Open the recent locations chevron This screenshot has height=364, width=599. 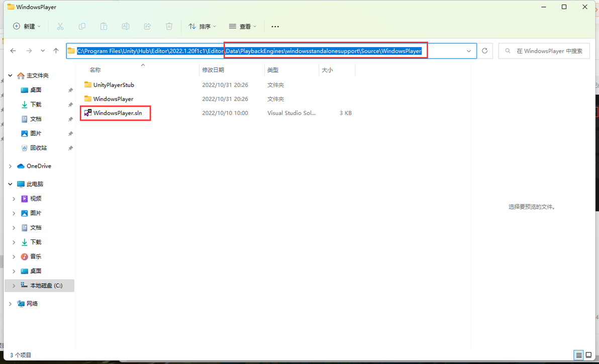pos(43,51)
